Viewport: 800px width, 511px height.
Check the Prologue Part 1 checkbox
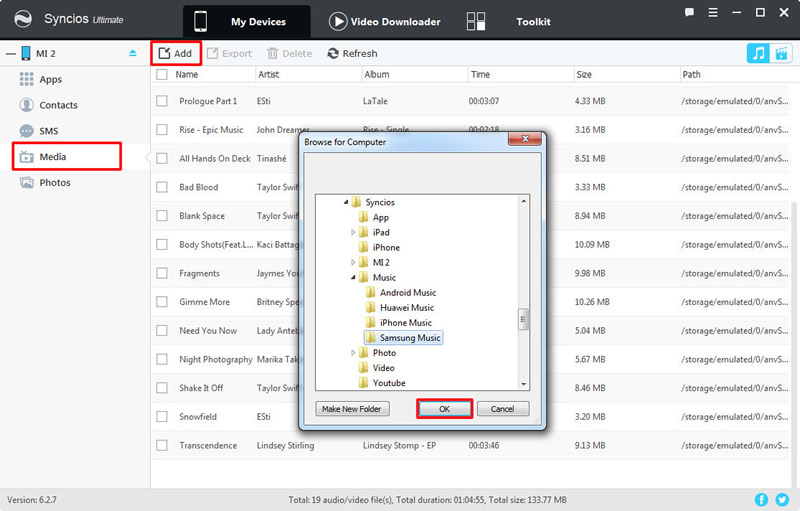(x=162, y=101)
